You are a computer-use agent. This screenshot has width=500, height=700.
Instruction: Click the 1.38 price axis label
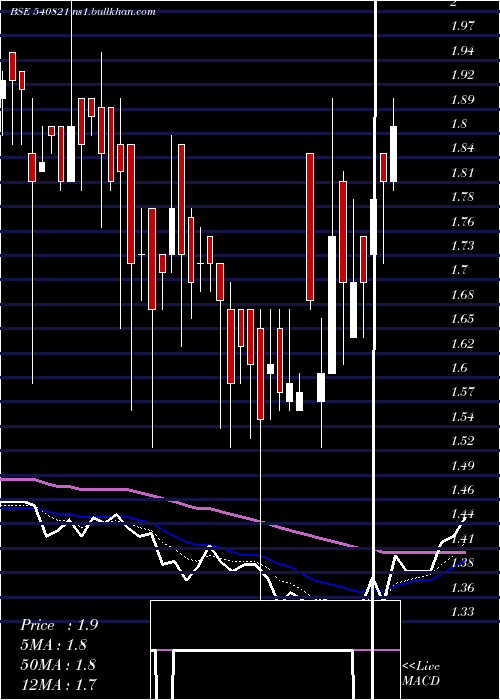(462, 563)
